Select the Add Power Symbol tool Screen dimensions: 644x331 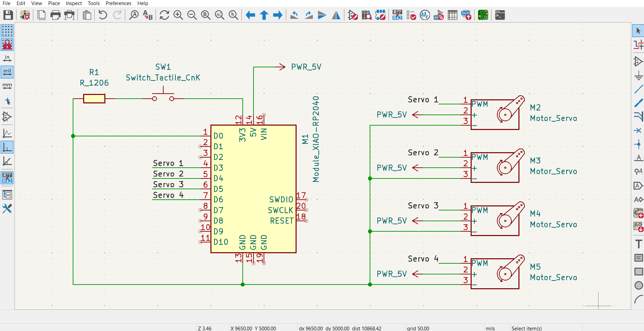(638, 75)
